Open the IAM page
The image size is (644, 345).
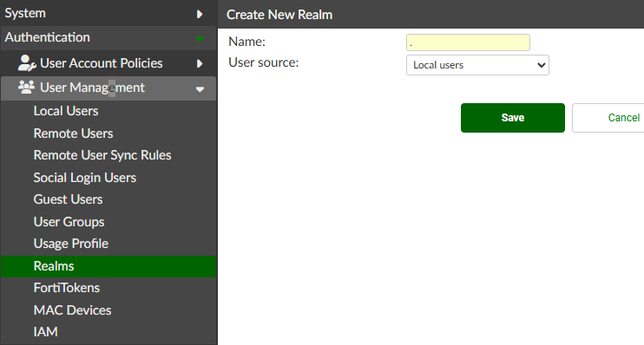pos(46,332)
